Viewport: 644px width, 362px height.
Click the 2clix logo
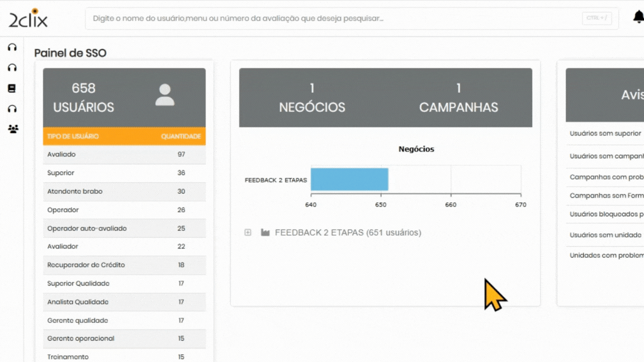click(x=28, y=18)
